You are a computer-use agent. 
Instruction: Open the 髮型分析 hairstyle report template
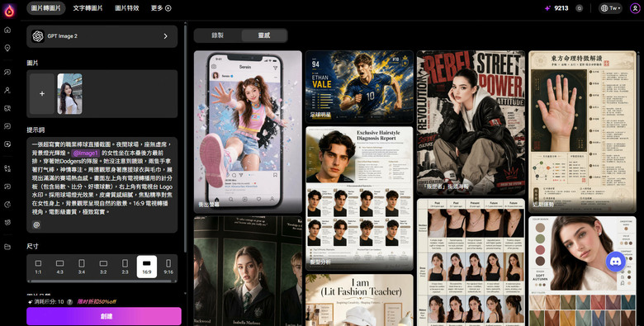pyautogui.click(x=359, y=198)
